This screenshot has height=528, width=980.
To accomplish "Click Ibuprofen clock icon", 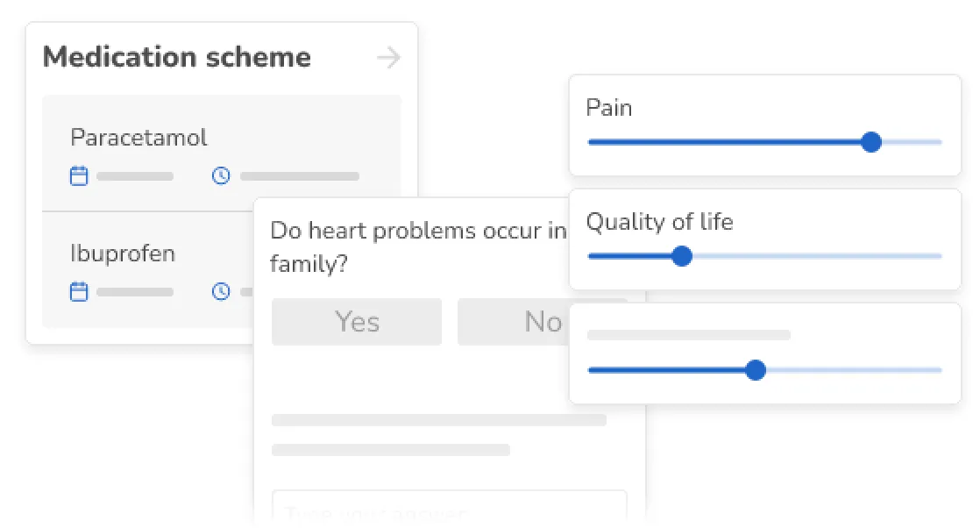I will 221,291.
